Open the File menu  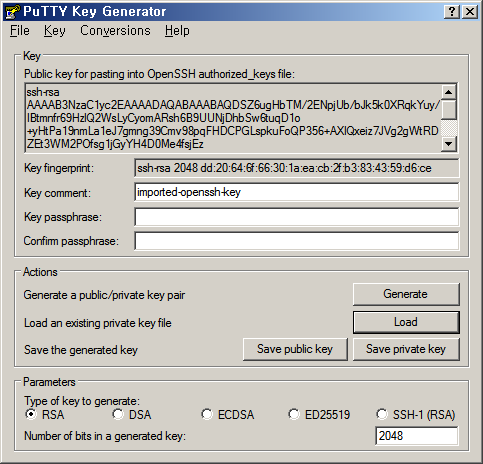pyautogui.click(x=20, y=31)
